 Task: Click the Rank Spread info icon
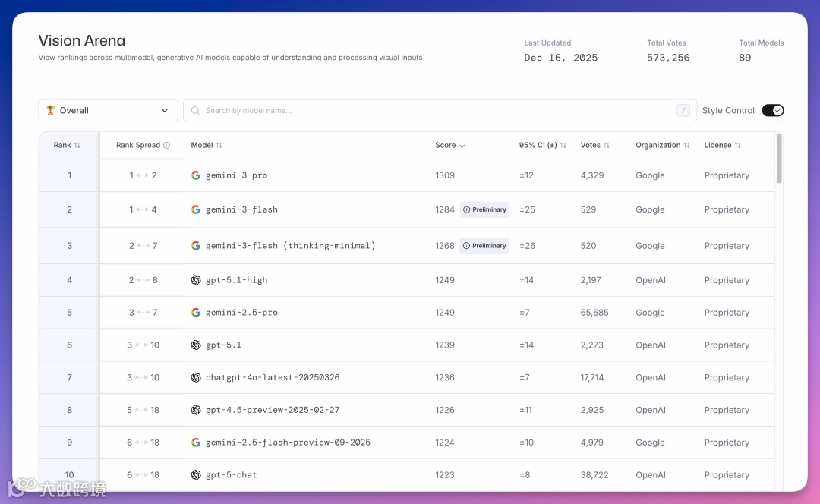166,145
